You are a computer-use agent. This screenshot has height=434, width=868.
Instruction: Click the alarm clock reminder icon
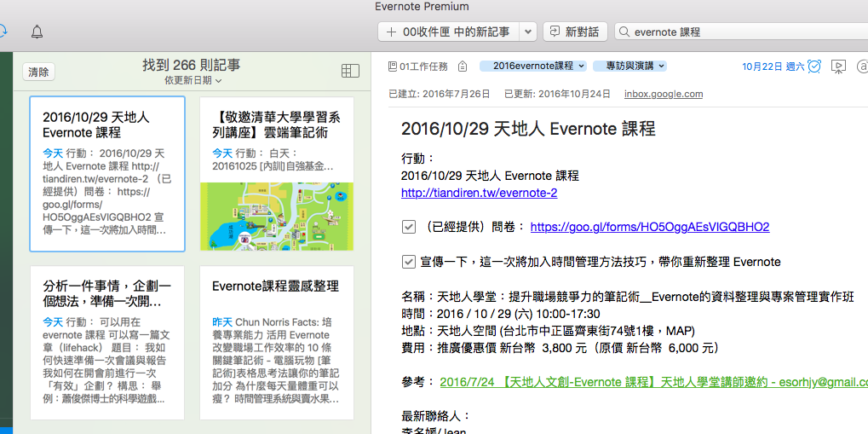coord(814,66)
